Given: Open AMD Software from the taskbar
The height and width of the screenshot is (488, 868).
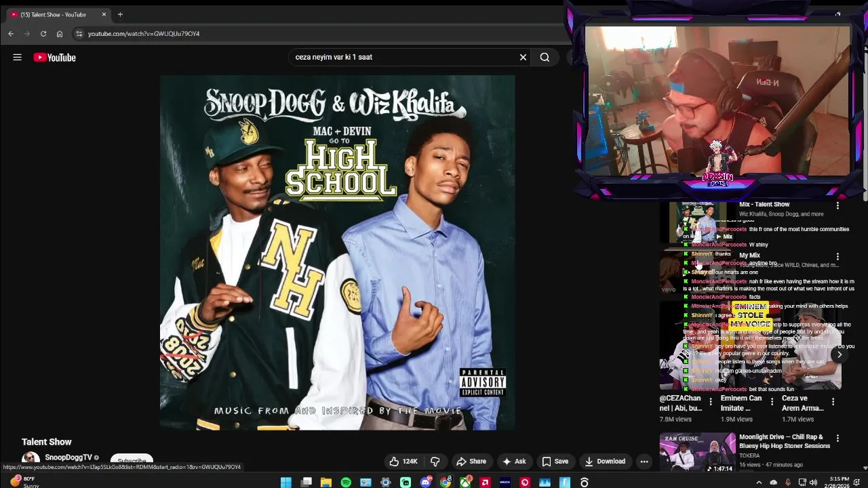Looking at the screenshot, I should pos(485,483).
